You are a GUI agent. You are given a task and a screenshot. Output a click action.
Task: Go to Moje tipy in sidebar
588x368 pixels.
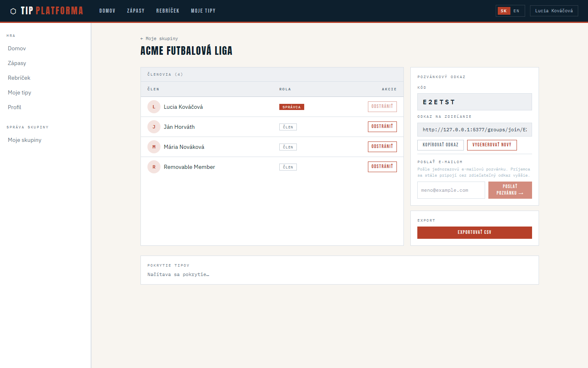tap(20, 92)
